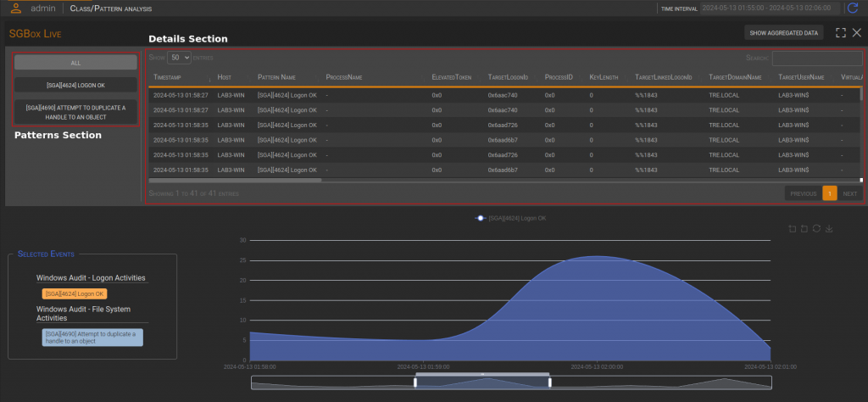Click the Windows Audit - Logon Activities heading
This screenshot has width=868, height=402.
click(x=91, y=278)
